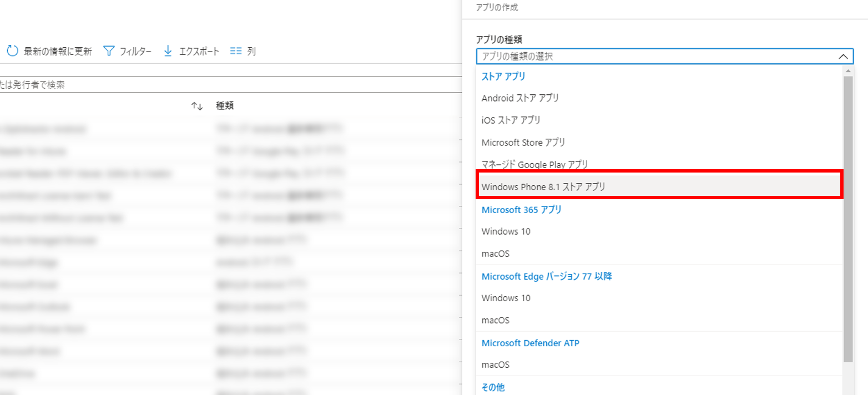The height and width of the screenshot is (395, 868).
Task: Select Windows 10 under Microsoft Edge バージョン 77 以降
Action: (x=506, y=298)
